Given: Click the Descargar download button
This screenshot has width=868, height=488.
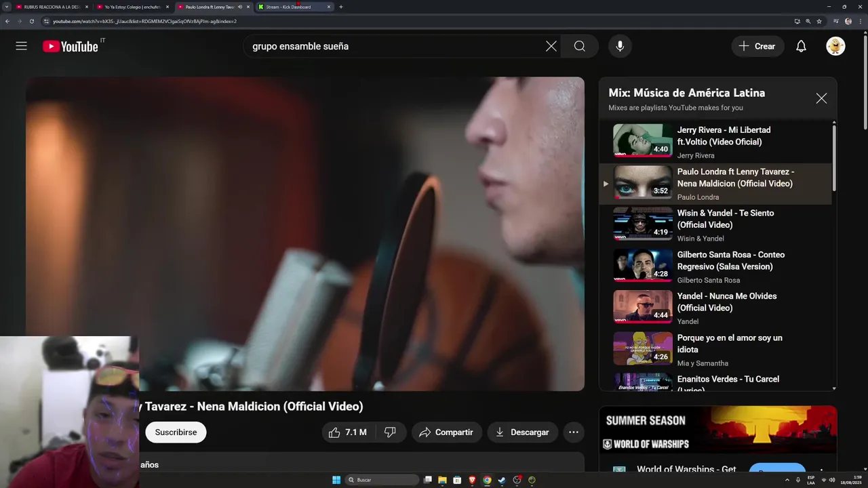Looking at the screenshot, I should [522, 432].
